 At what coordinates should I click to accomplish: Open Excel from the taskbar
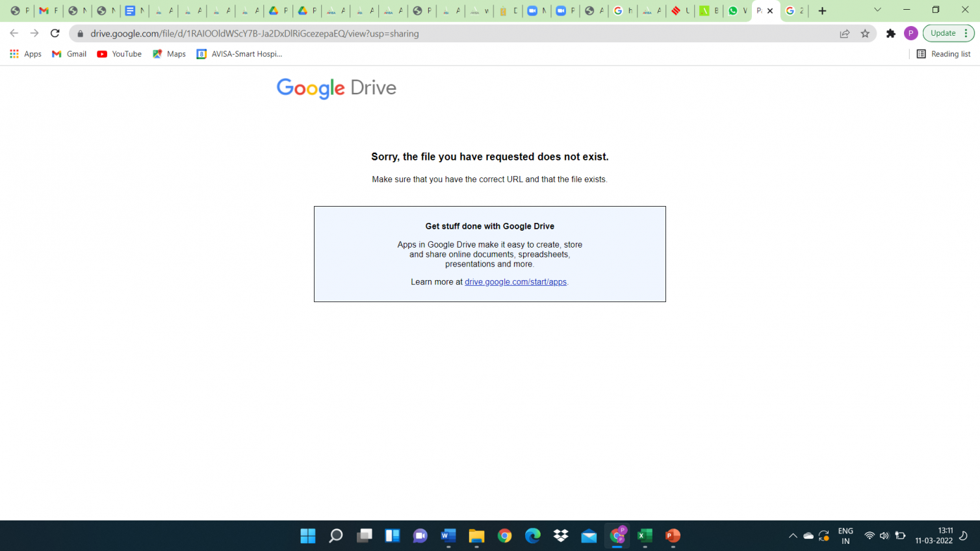click(645, 535)
